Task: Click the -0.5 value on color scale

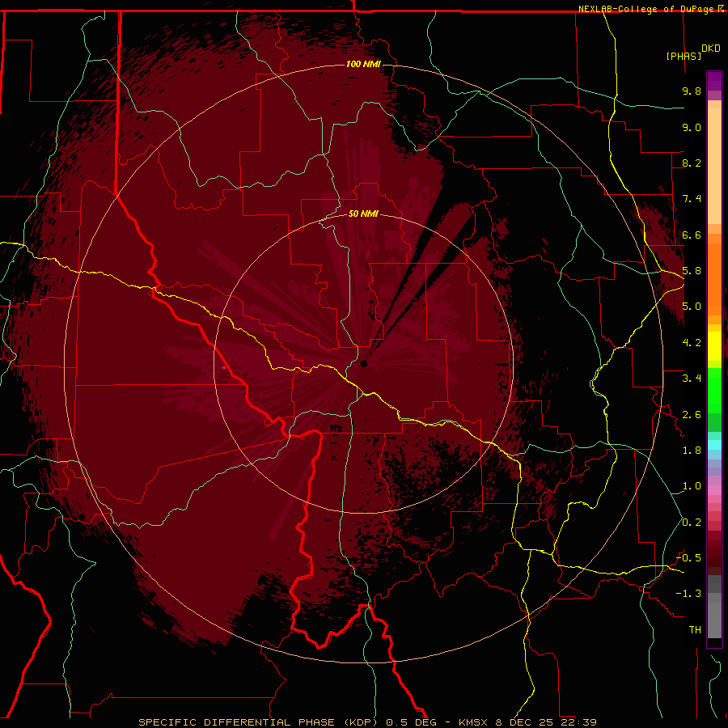Action: click(x=688, y=558)
